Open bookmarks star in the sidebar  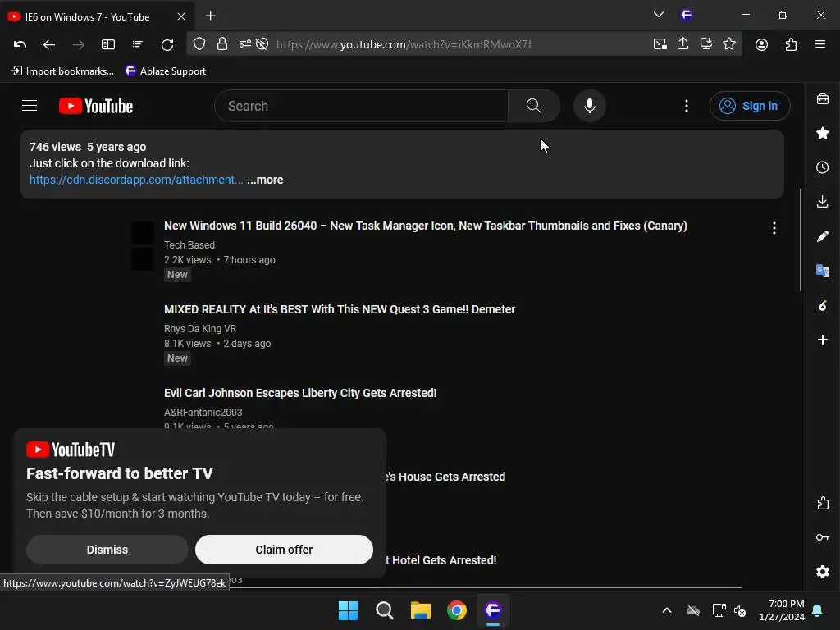click(x=823, y=133)
